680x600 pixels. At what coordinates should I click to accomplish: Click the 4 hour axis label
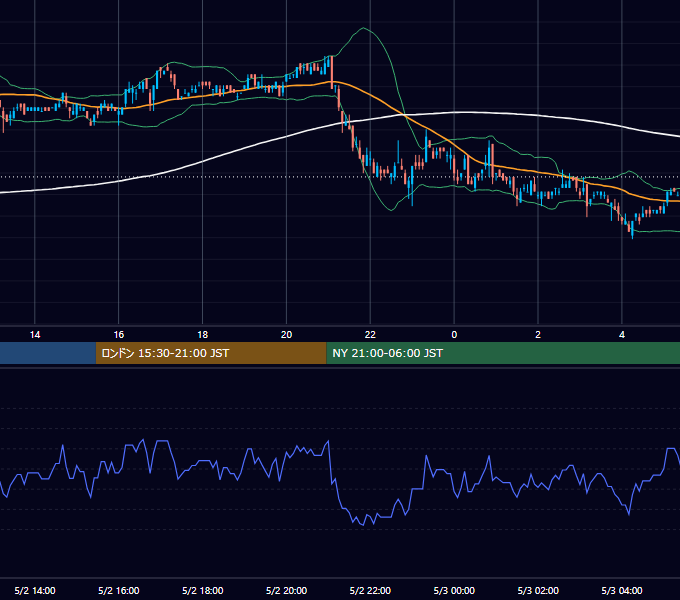tap(622, 335)
